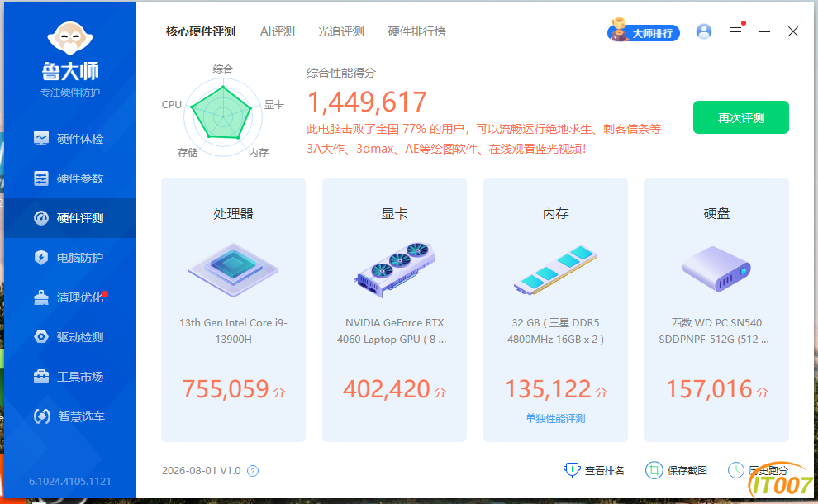
Task: Click 再次评测 to rerun benchmark
Action: [741, 117]
